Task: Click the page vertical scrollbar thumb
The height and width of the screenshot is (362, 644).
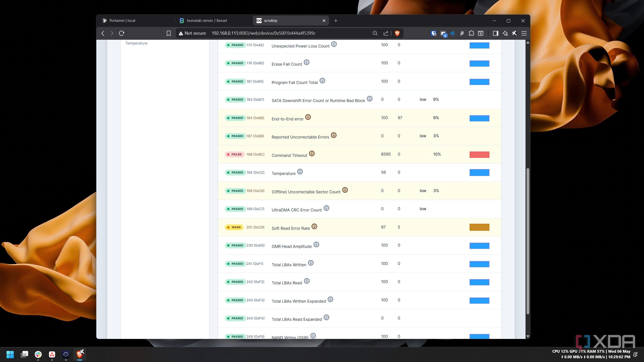Action: coord(528,241)
